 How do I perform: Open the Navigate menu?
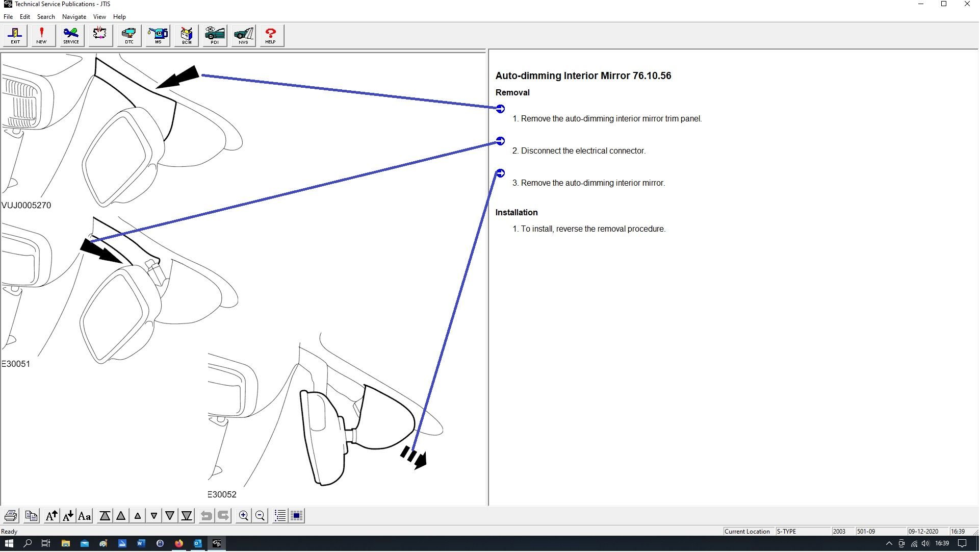tap(74, 17)
